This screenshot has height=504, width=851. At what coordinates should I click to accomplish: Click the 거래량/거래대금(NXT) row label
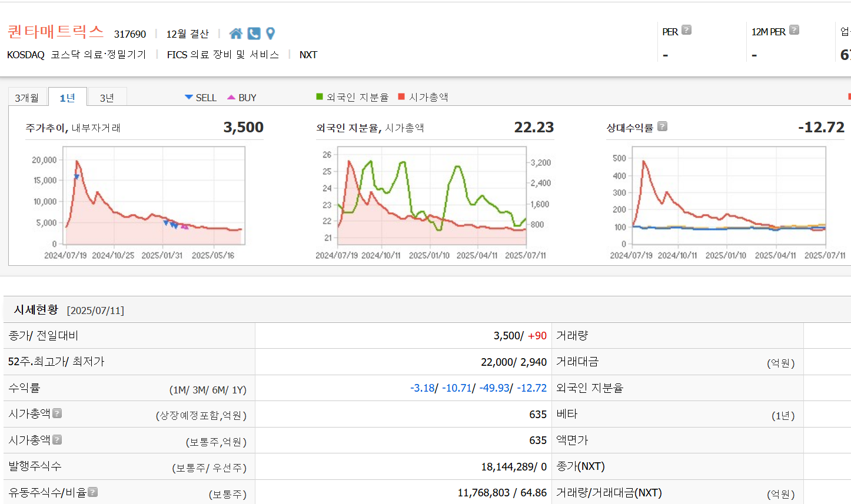(x=609, y=492)
